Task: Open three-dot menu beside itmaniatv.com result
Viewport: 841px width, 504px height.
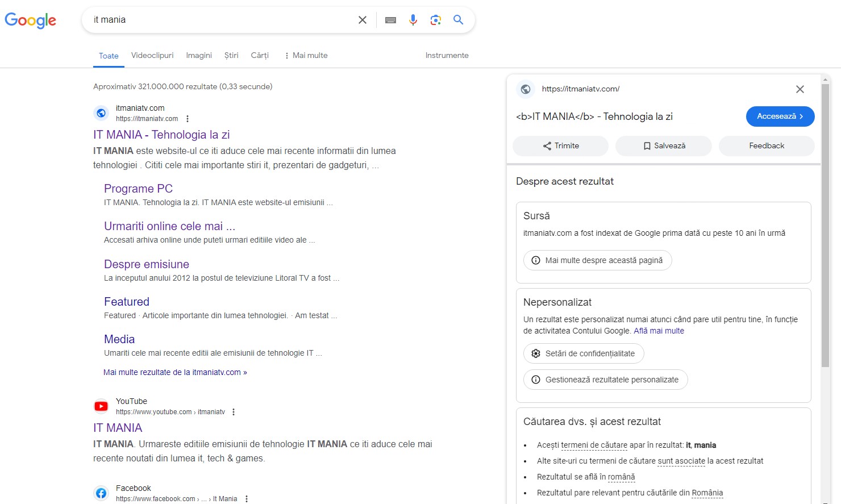Action: (x=188, y=119)
